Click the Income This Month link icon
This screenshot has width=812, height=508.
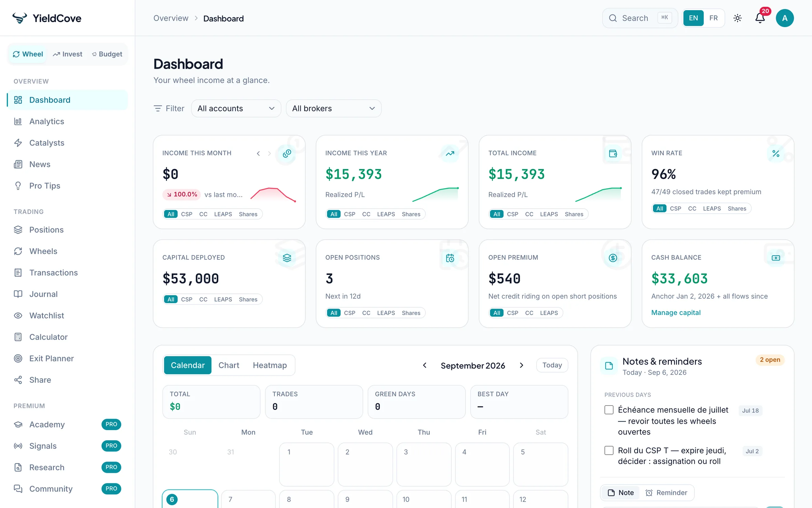point(287,153)
